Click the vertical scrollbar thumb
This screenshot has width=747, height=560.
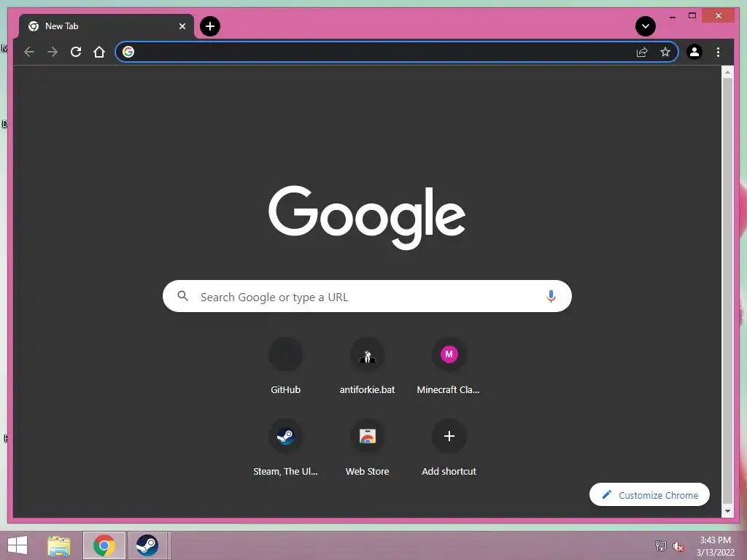pos(727,290)
